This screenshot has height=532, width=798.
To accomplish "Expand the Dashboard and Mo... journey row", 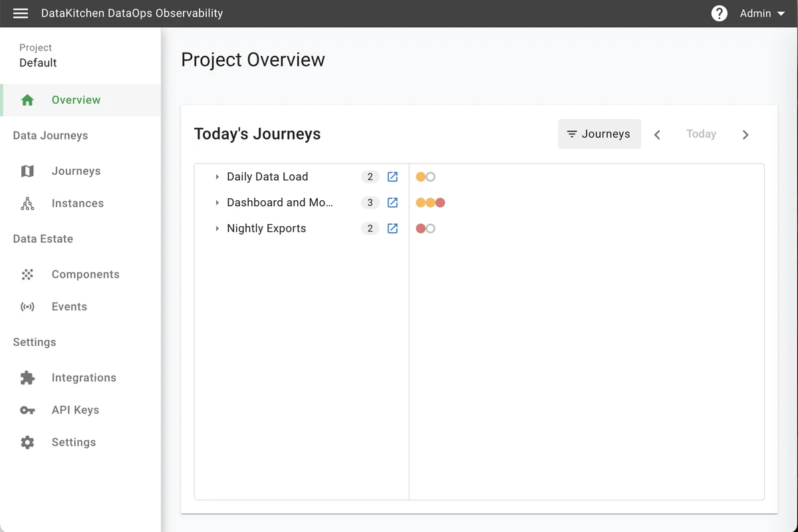I will [x=216, y=203].
